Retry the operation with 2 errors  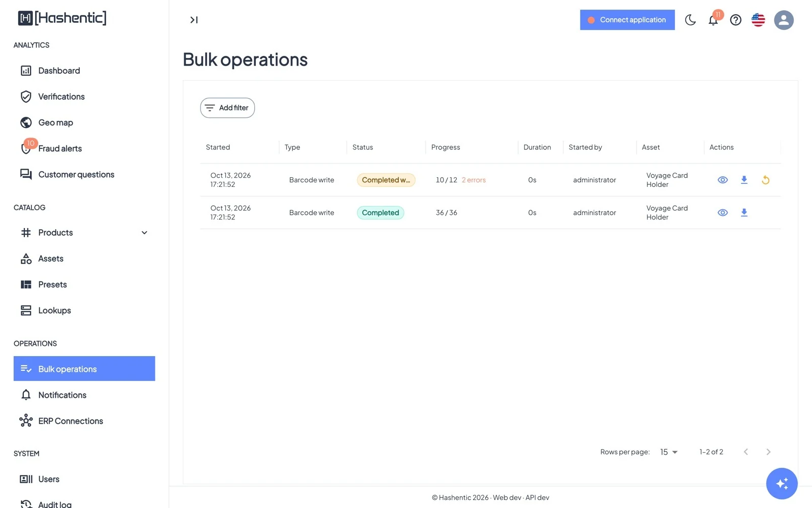click(x=765, y=180)
